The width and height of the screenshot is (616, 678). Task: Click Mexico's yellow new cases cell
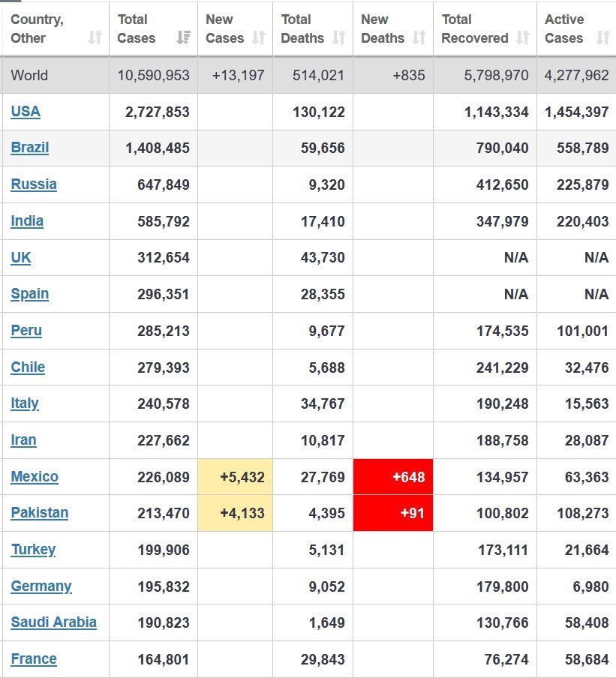click(236, 477)
